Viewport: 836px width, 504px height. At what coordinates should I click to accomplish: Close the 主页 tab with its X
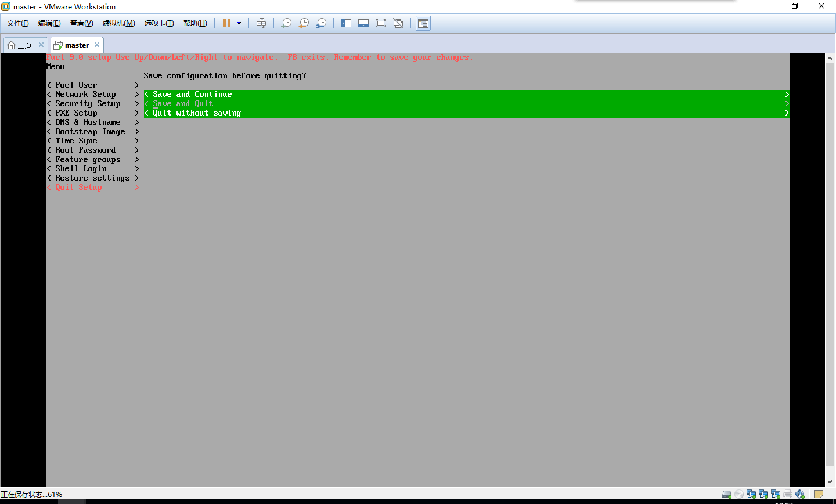click(41, 45)
